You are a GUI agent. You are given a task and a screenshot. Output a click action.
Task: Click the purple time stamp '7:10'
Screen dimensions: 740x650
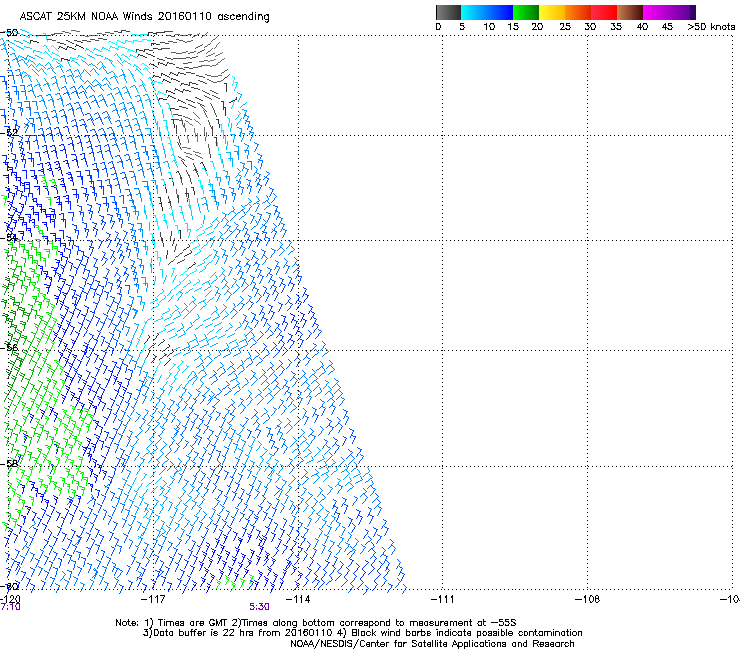[10, 607]
